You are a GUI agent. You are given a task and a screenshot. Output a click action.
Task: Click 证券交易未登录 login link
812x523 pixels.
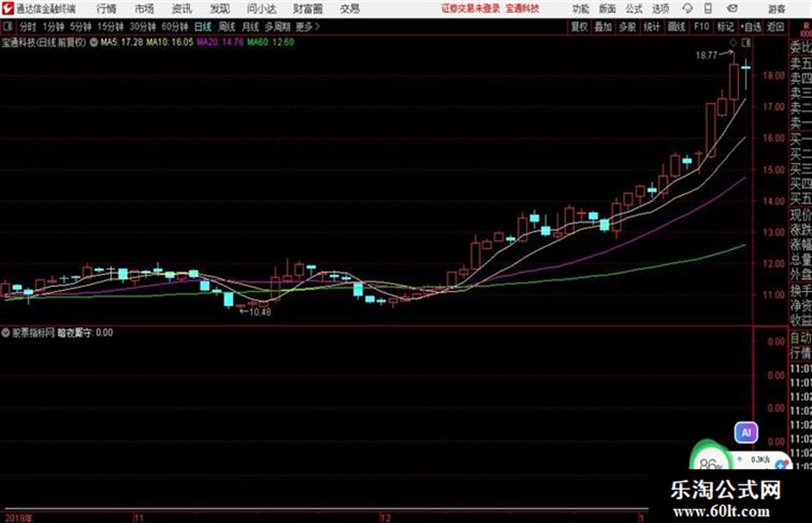coord(471,9)
